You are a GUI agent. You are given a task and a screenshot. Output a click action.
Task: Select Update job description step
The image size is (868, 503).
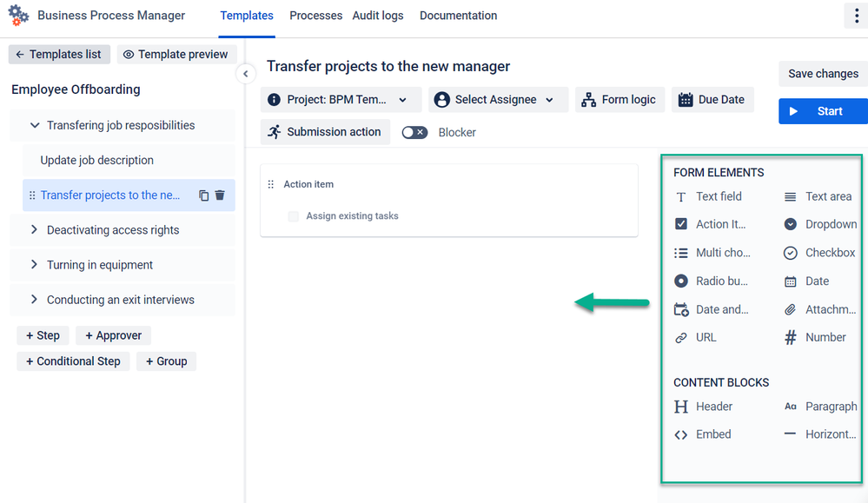click(129, 161)
